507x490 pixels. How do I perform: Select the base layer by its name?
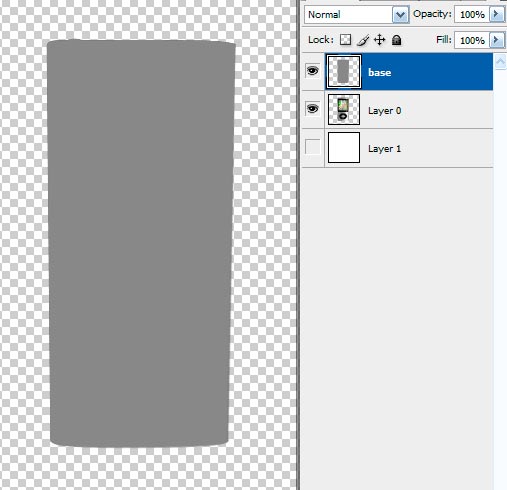click(x=379, y=72)
